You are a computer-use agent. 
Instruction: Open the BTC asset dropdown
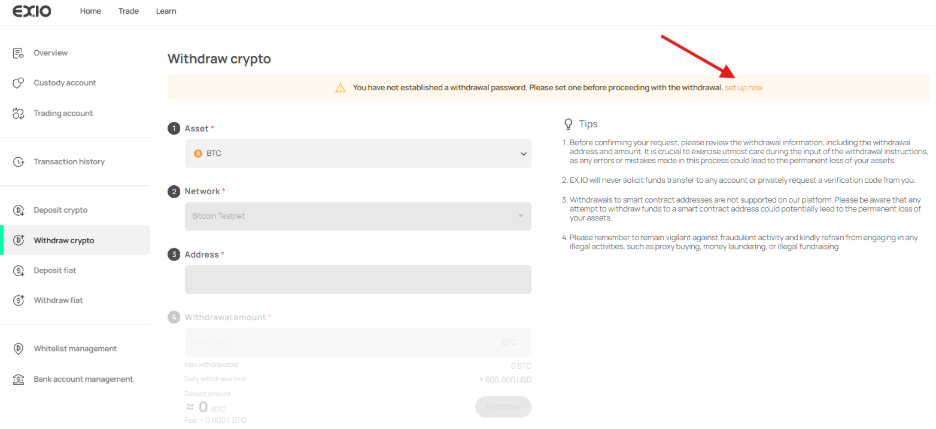click(357, 153)
